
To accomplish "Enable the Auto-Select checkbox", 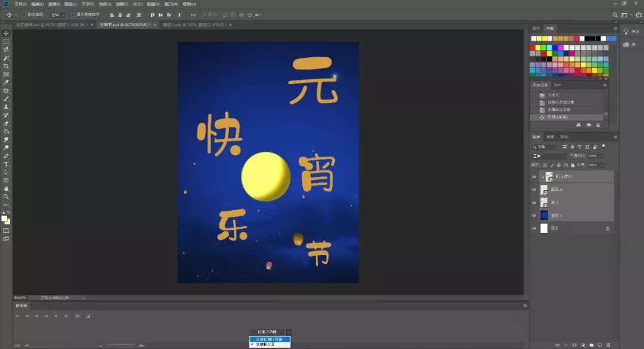I will (23, 14).
